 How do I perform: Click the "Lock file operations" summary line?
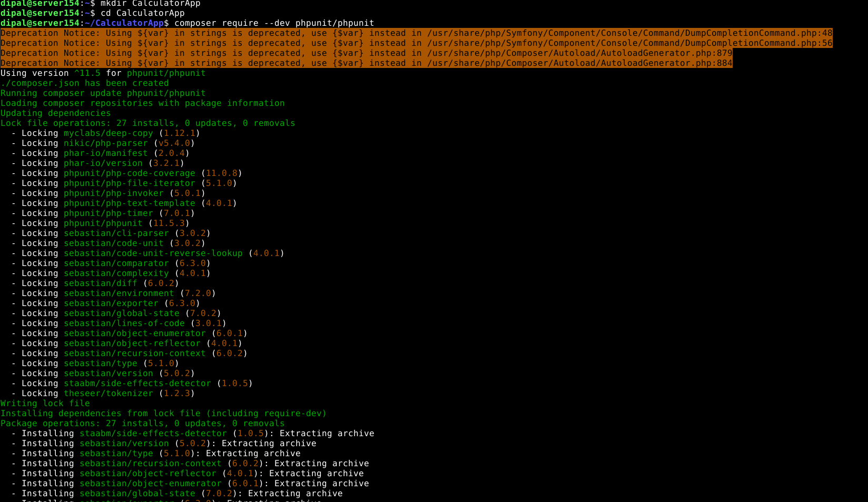click(147, 123)
